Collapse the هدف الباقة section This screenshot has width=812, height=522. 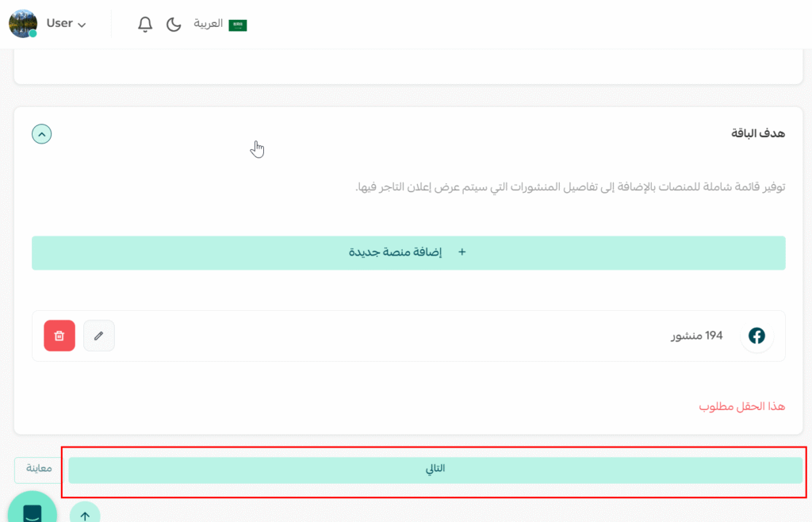click(42, 134)
